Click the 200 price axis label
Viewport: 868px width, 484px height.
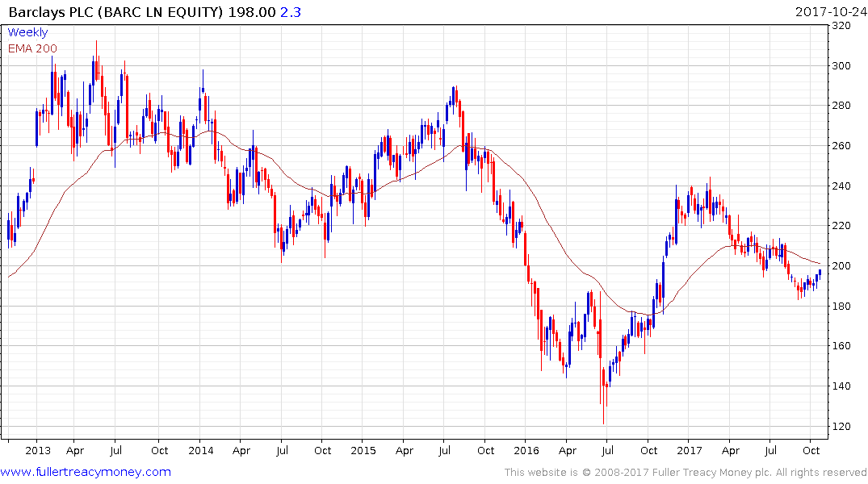[x=841, y=266]
